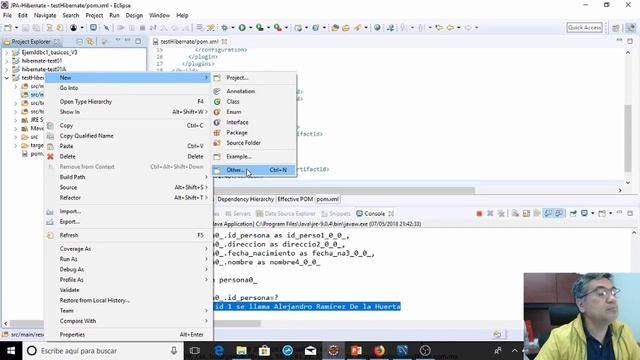Switch to the Dependency Hierarchy editor tab

coord(245,199)
